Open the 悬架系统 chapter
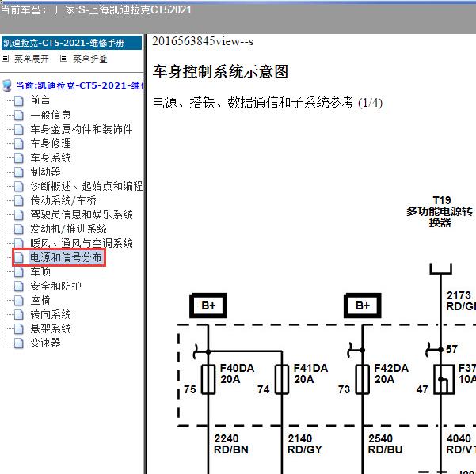This screenshot has height=474, width=476. coord(51,328)
